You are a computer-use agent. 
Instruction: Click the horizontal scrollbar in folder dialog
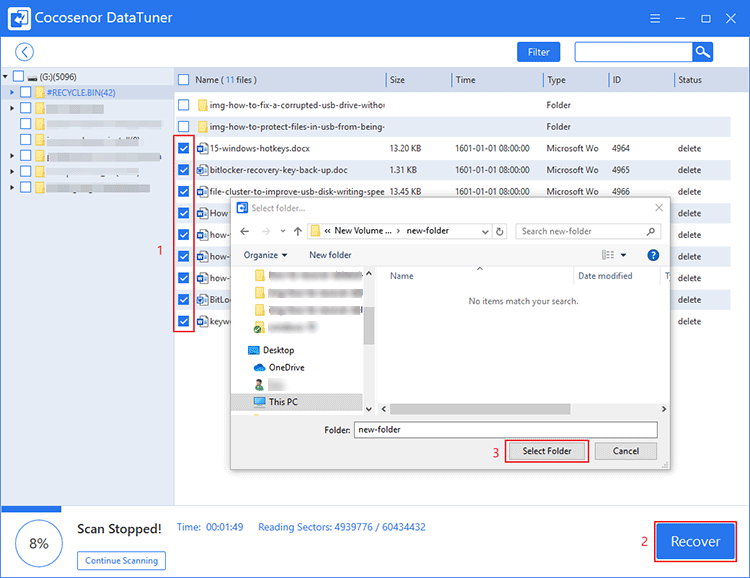coord(480,409)
